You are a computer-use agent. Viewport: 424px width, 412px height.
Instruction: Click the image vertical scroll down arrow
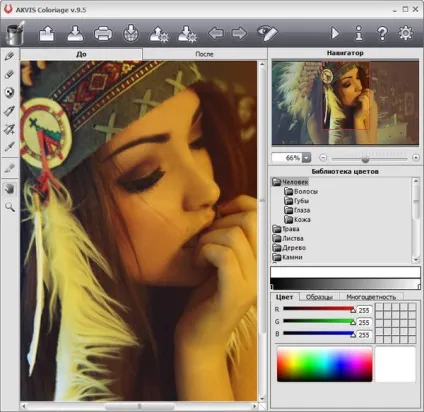[x=262, y=398]
